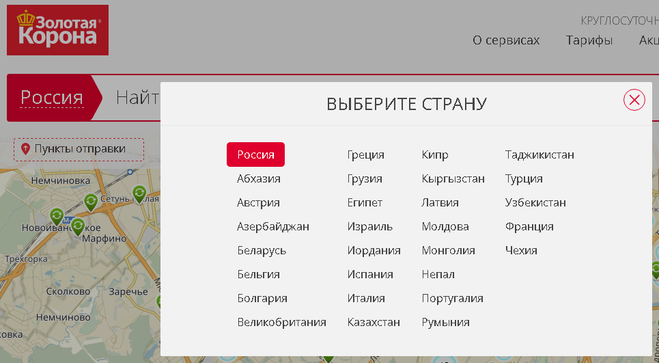Image resolution: width=659 pixels, height=363 pixels.
Task: Click the Золотая Корона logo
Action: [58, 30]
